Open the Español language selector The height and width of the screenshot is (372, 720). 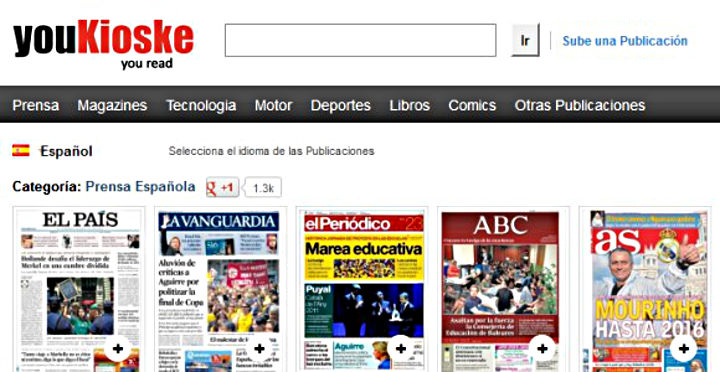pyautogui.click(x=66, y=151)
